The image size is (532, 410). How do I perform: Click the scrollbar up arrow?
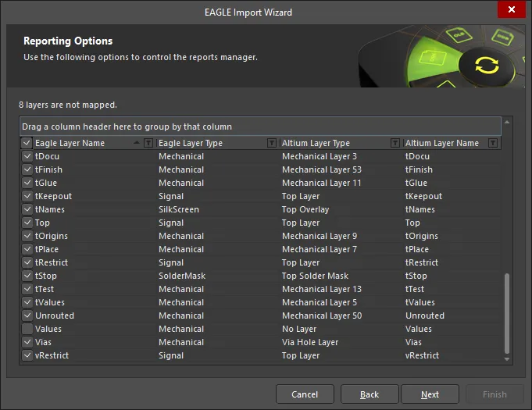point(507,122)
